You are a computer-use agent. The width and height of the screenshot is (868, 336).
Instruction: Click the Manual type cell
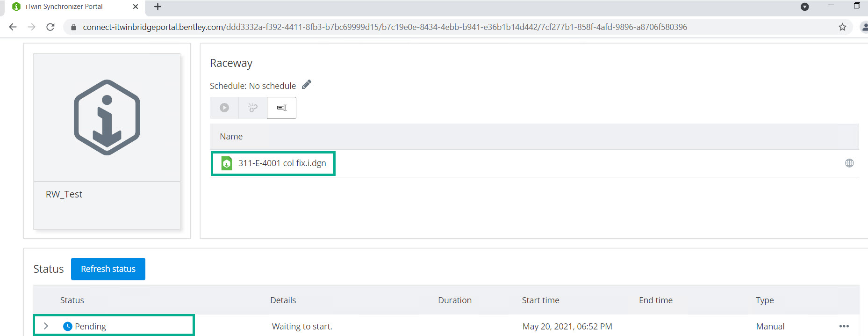[x=770, y=326]
